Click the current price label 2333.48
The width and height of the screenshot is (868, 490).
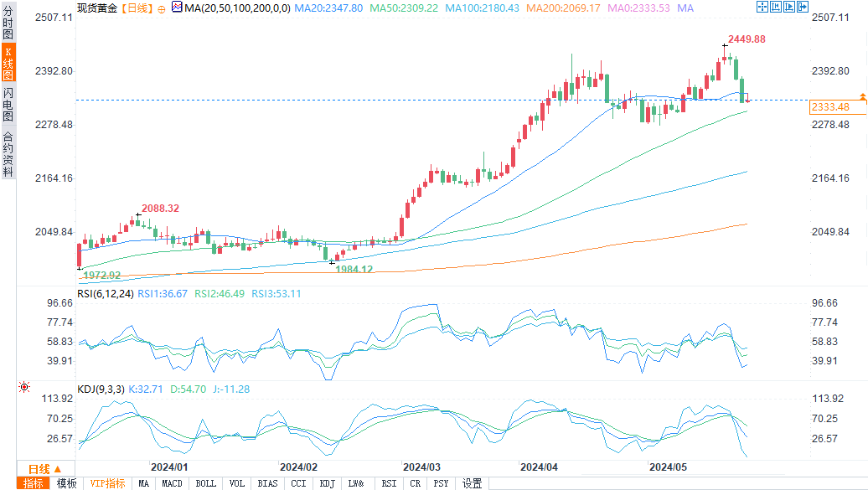(x=830, y=106)
